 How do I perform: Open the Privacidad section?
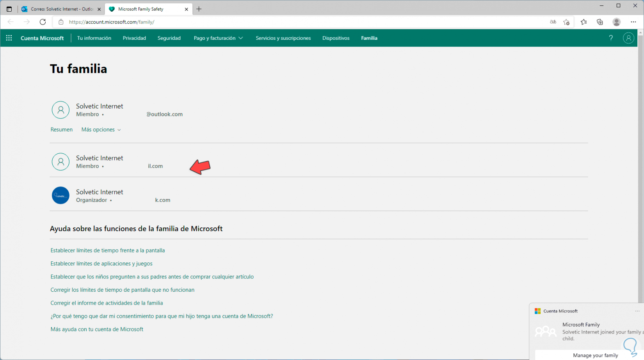[134, 38]
